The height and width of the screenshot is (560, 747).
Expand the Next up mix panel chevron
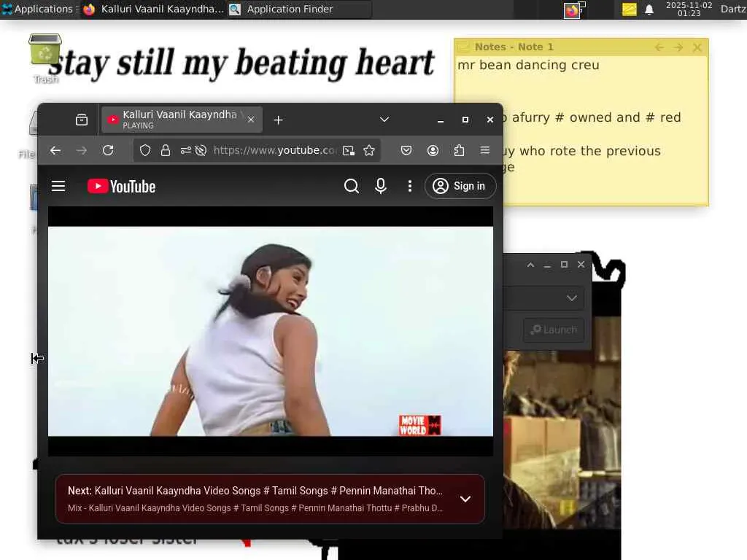(x=465, y=499)
